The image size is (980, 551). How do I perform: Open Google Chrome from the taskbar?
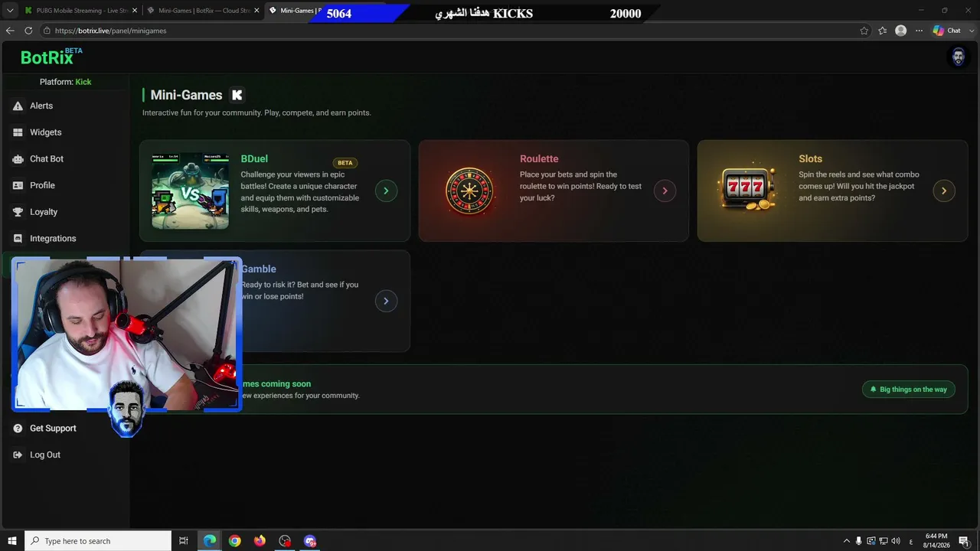click(x=234, y=541)
